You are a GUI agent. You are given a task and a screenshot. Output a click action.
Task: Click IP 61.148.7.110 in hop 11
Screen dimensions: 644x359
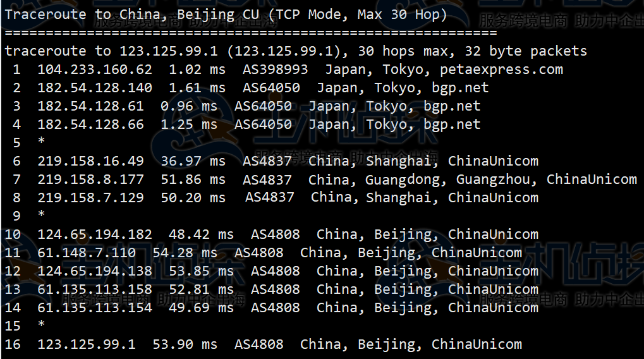point(87,253)
